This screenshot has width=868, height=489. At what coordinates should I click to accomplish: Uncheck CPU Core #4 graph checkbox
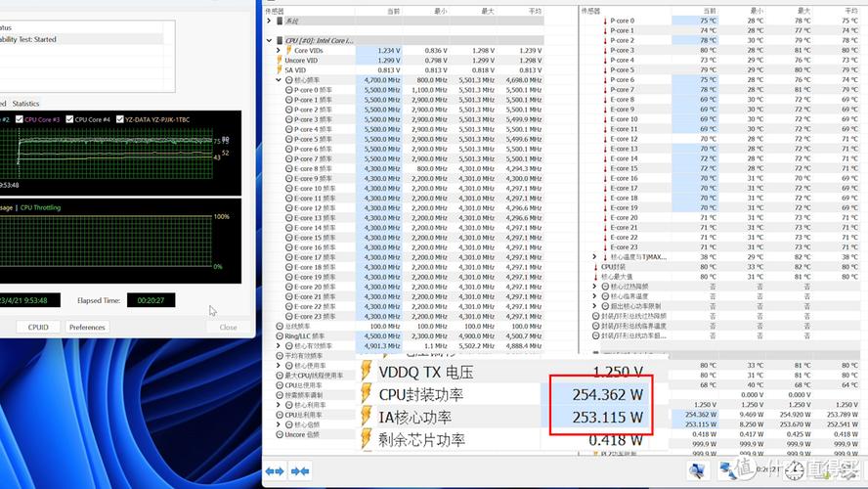(69, 119)
